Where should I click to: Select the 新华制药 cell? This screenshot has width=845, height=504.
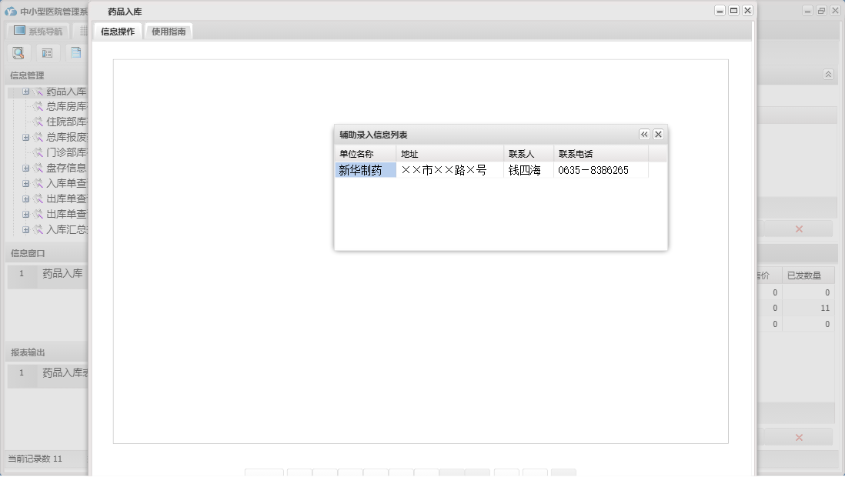(x=366, y=170)
